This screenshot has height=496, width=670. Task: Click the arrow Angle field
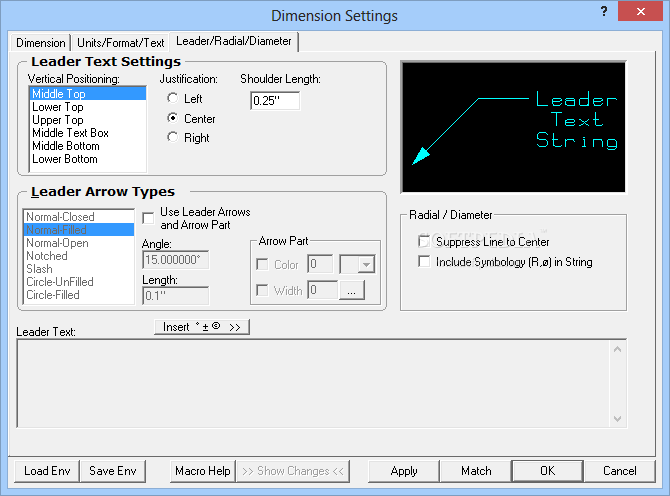tap(176, 260)
